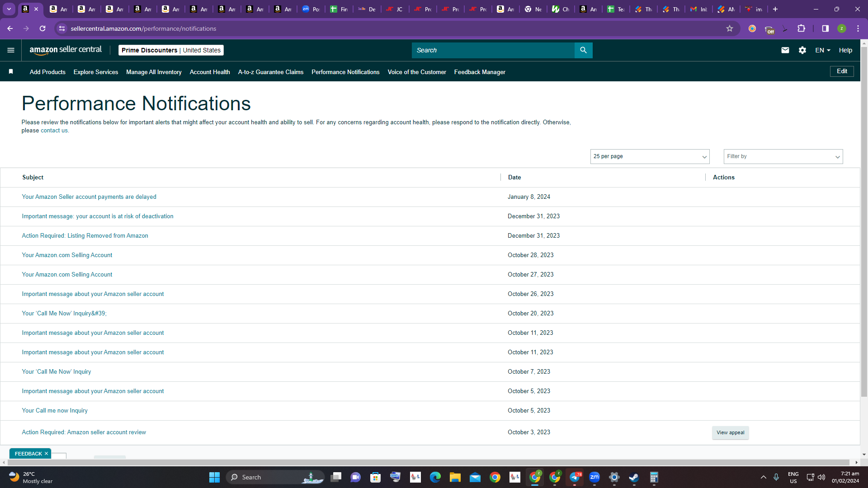Open Calculator from the taskbar
Viewport: 868px width, 488px height.
click(654, 477)
